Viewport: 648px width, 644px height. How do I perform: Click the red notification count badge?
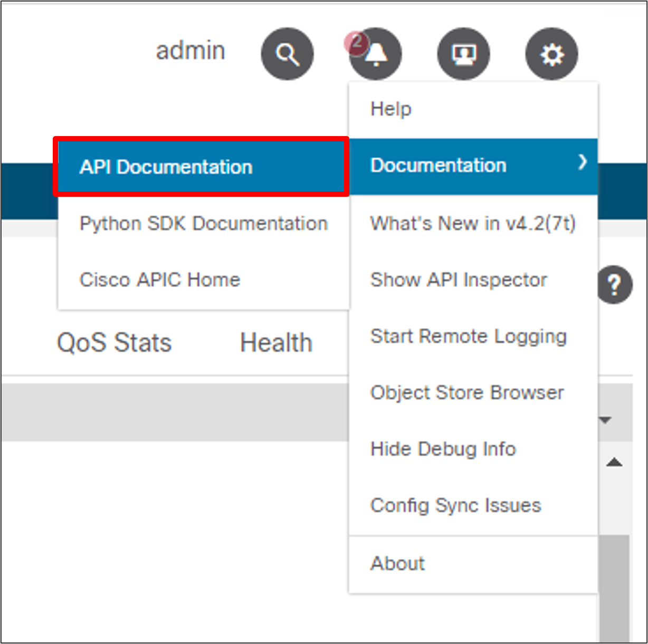click(x=356, y=42)
